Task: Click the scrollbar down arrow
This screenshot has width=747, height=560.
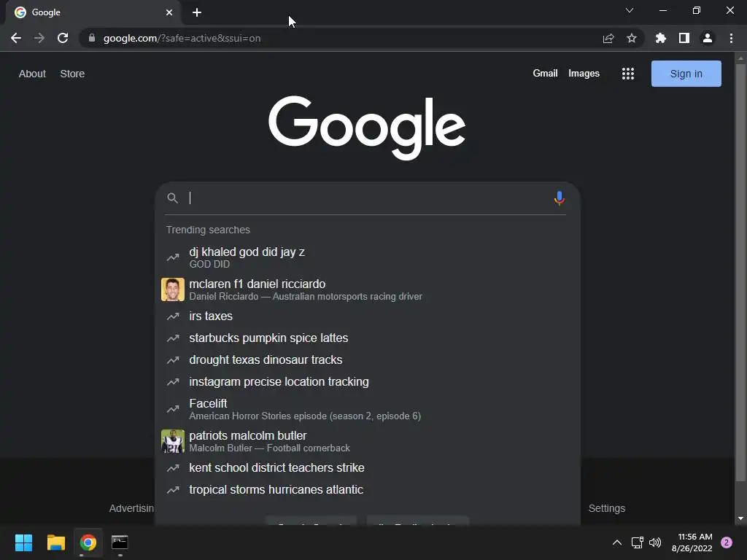Action: 740,518
